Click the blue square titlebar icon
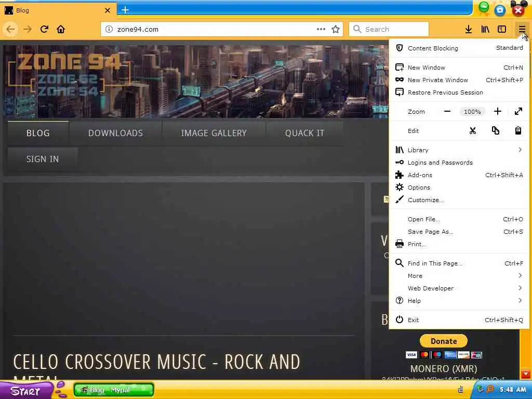 [500, 10]
